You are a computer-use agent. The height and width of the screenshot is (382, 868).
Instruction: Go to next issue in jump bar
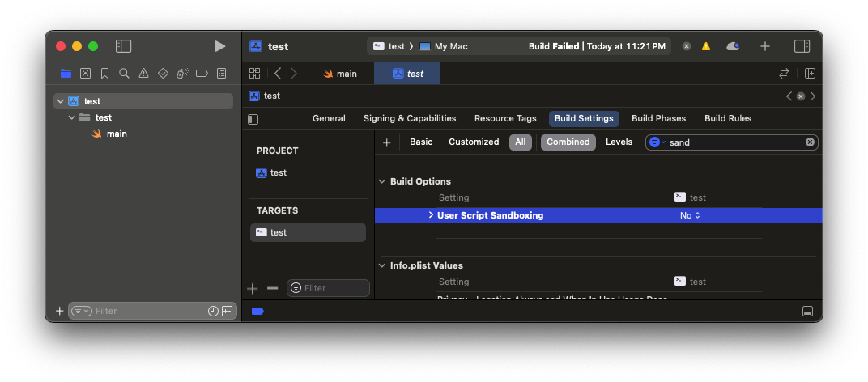click(813, 95)
